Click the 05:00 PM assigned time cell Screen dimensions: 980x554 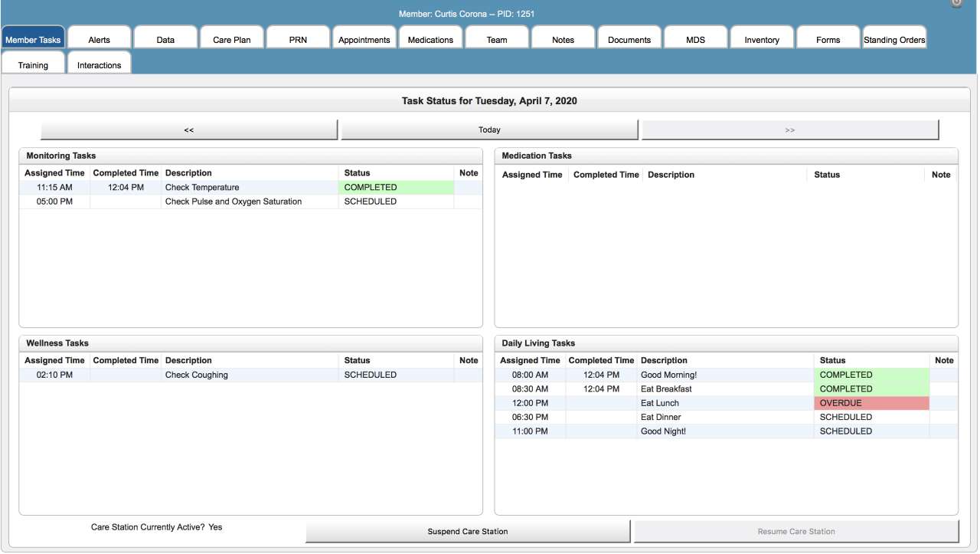[x=54, y=202]
